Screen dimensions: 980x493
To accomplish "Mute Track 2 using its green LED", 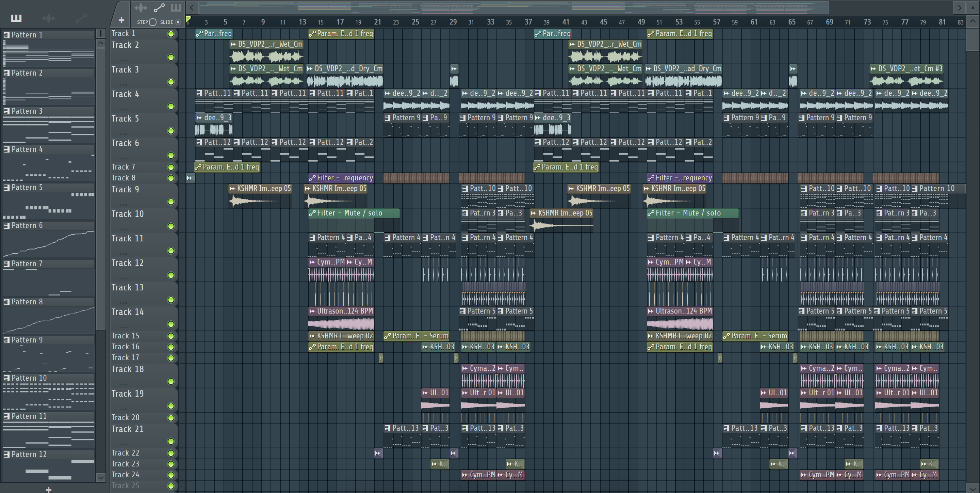I will [171, 58].
